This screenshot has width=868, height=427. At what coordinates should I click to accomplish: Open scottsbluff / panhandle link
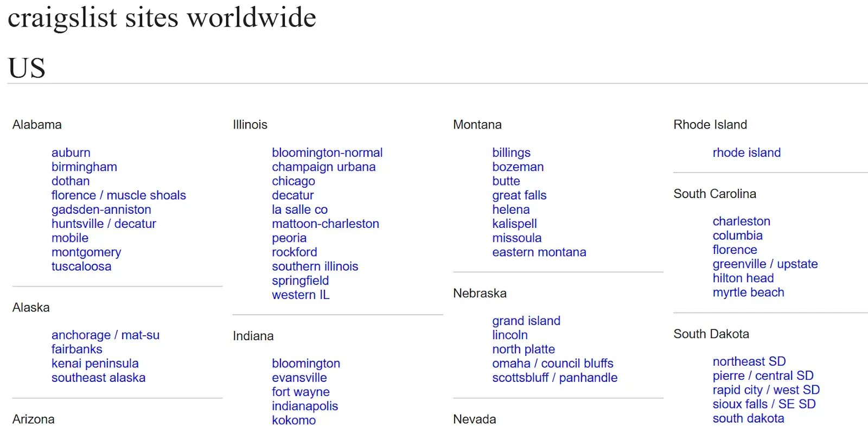tap(554, 378)
